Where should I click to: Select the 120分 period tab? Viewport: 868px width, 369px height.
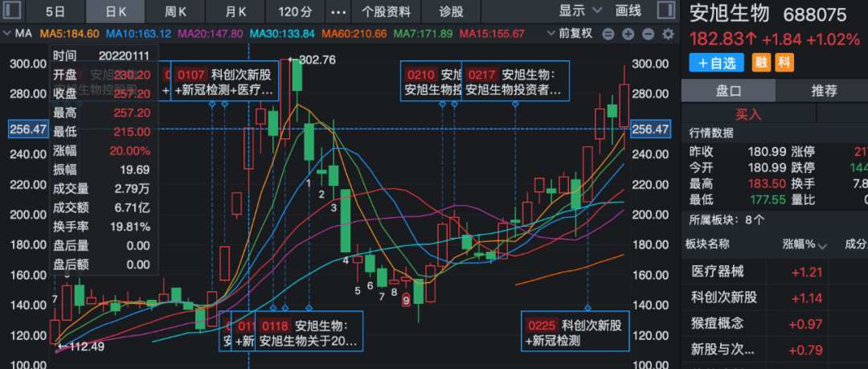(294, 11)
